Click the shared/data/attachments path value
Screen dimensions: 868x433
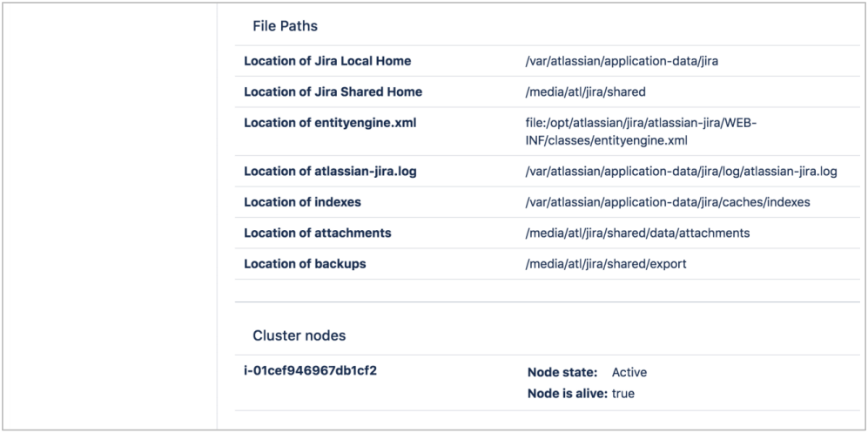(x=637, y=233)
